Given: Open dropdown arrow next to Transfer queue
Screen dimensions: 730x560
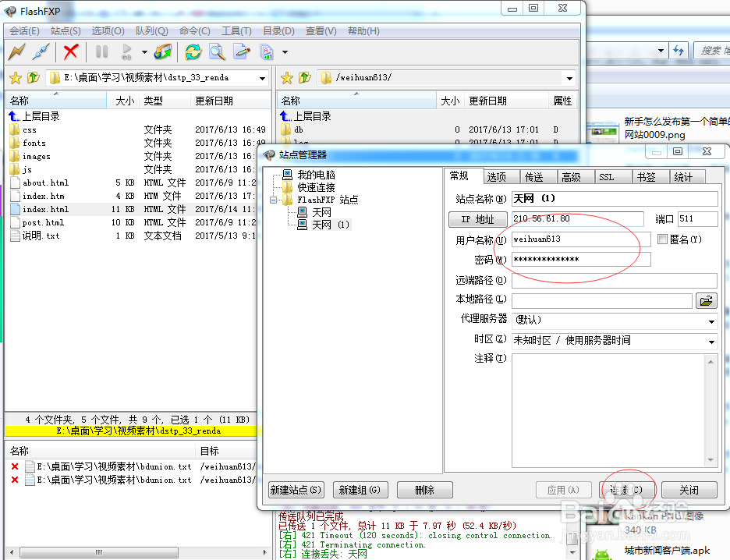Looking at the screenshot, I should click(144, 52).
